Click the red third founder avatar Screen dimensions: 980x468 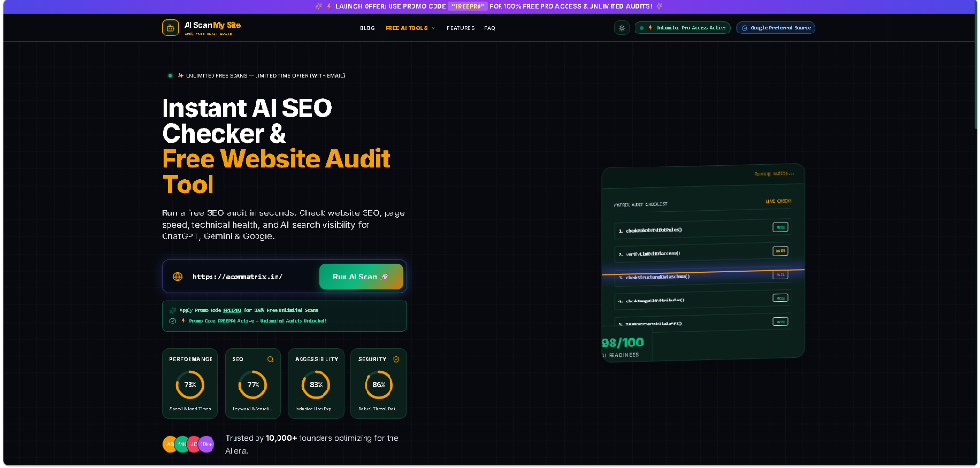tap(193, 444)
